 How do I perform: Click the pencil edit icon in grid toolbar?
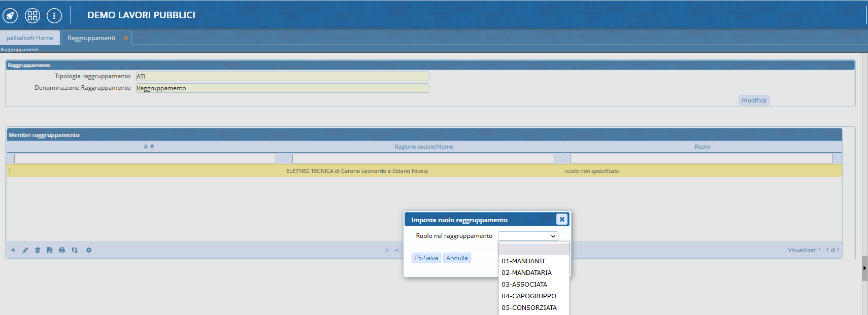(25, 250)
